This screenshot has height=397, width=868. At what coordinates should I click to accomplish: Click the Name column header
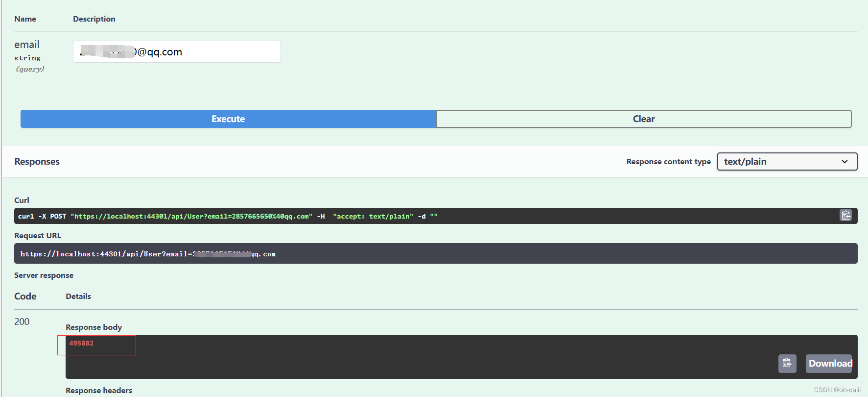tap(25, 19)
